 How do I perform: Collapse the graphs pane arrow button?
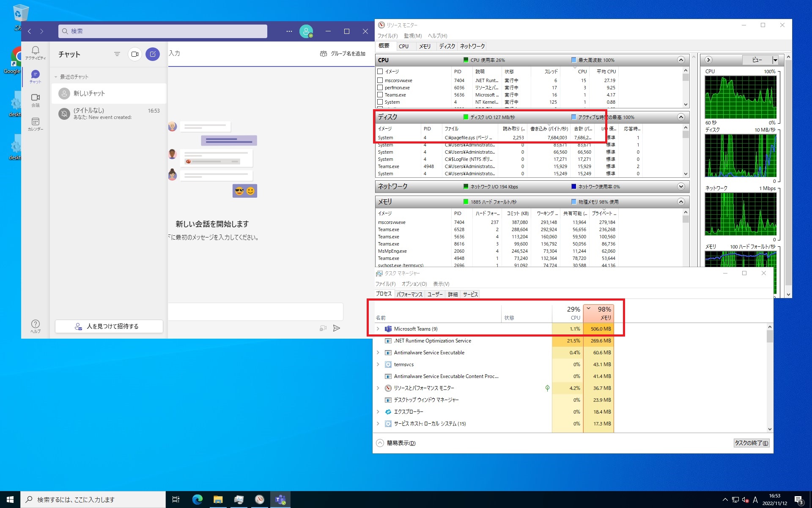point(709,60)
